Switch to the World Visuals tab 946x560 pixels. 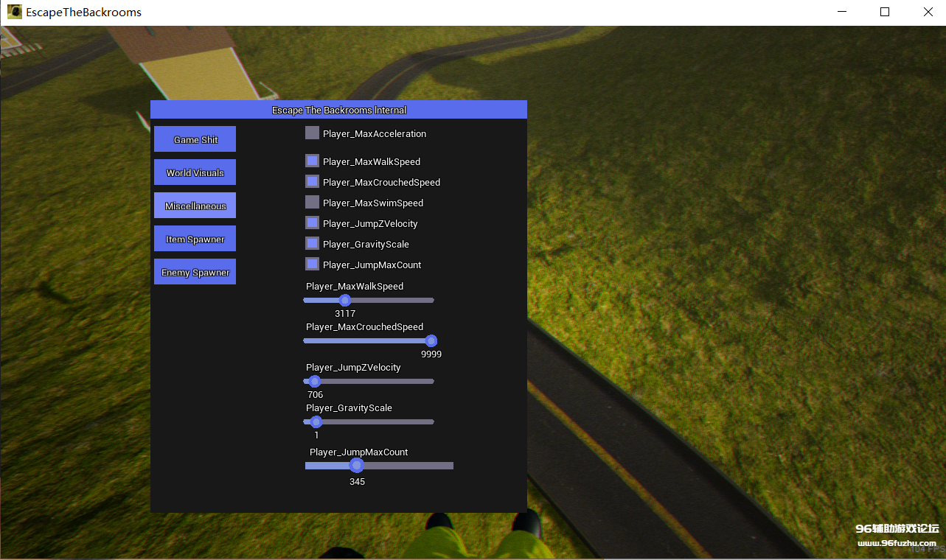195,172
